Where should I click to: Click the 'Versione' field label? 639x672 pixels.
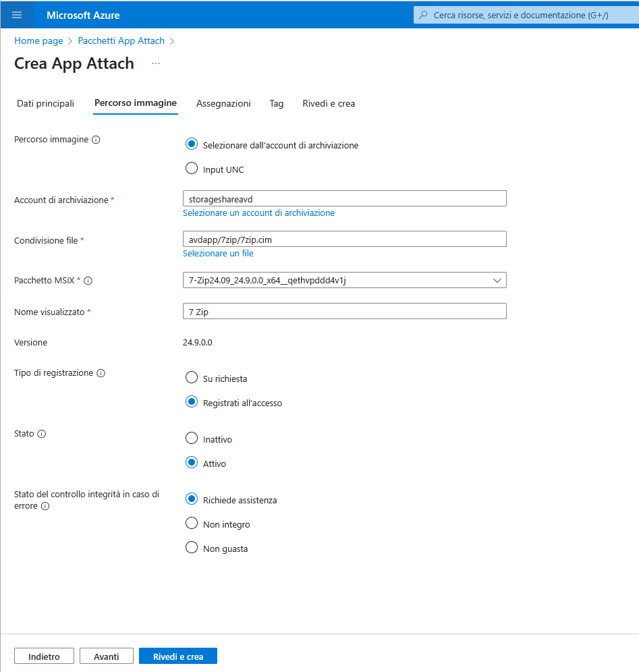31,343
